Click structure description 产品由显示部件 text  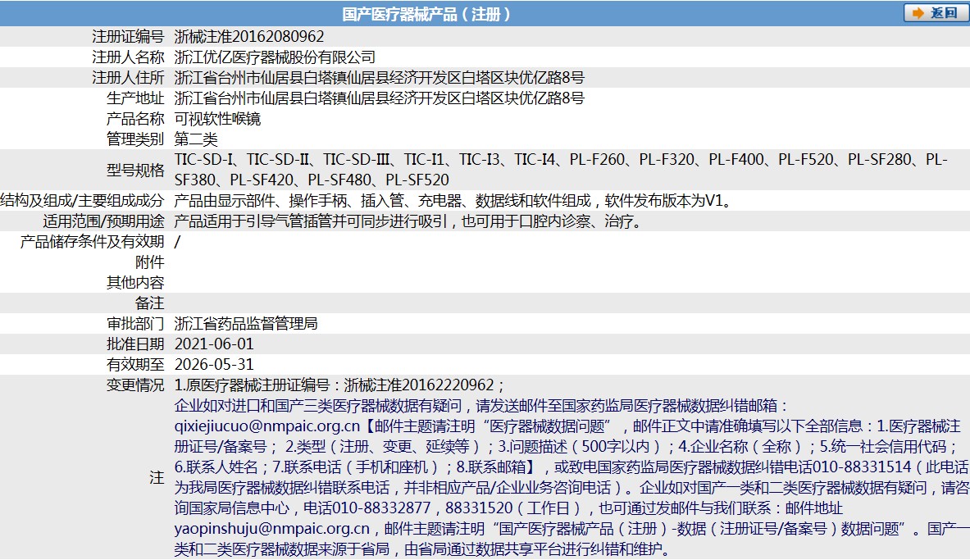454,201
